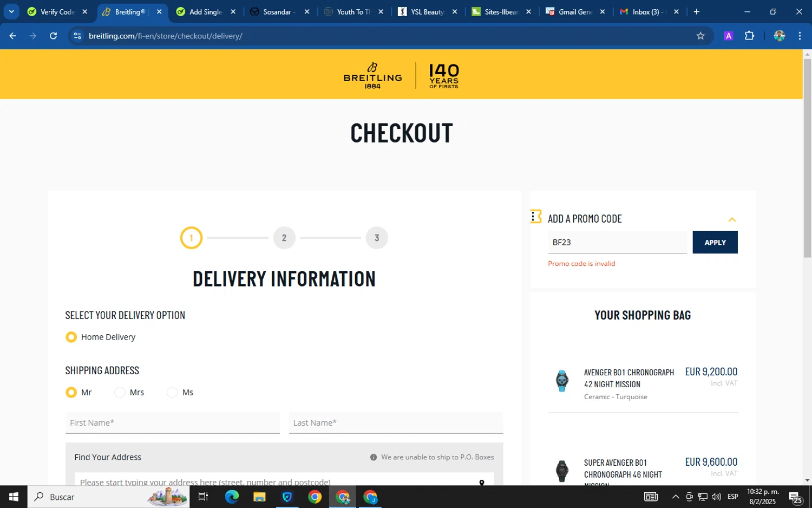The height and width of the screenshot is (508, 812).
Task: Click the ESP language indicator
Action: coord(733,497)
